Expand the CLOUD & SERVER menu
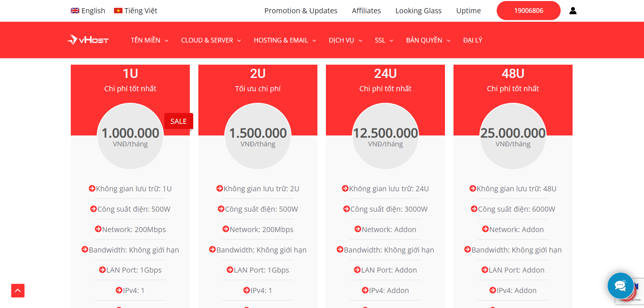Viewport: 644px width, 308px height. (x=211, y=40)
